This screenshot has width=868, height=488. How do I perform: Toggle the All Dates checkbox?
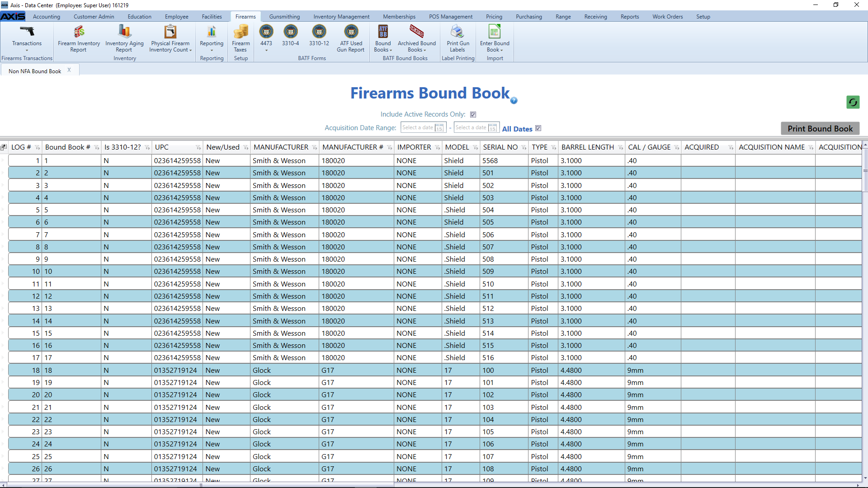[x=538, y=128]
